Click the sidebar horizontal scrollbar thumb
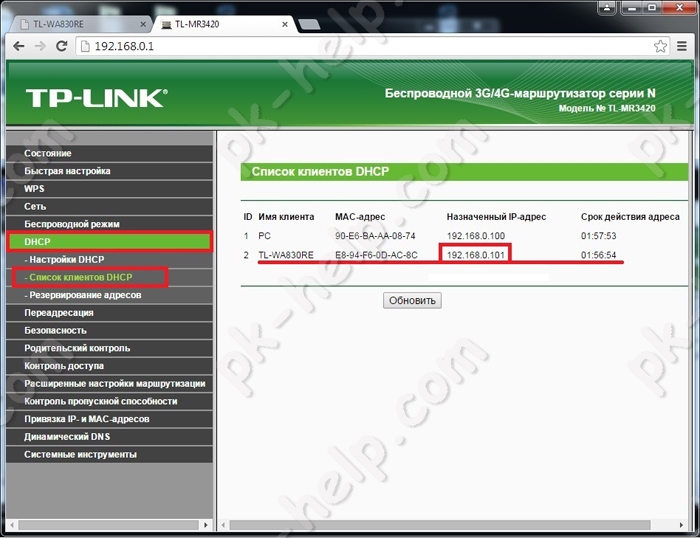700x538 pixels. coord(108,525)
